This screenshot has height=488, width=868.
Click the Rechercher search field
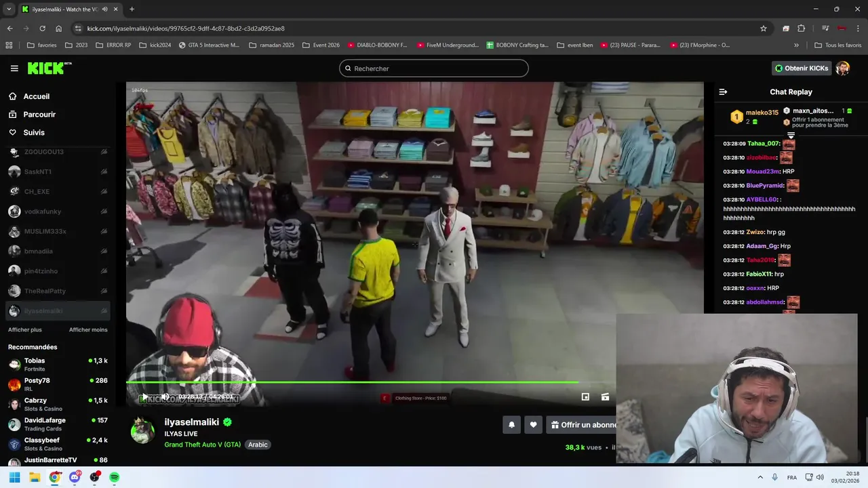[x=433, y=68]
